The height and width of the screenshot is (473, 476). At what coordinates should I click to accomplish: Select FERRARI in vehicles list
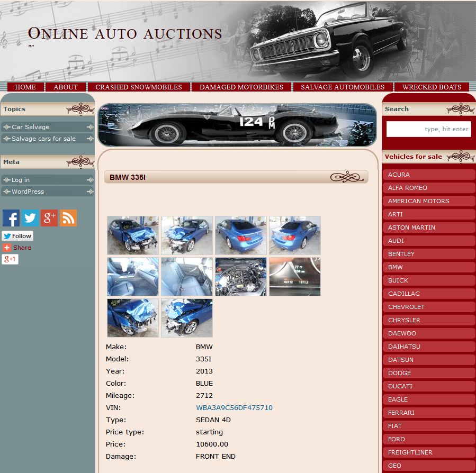tap(429, 413)
